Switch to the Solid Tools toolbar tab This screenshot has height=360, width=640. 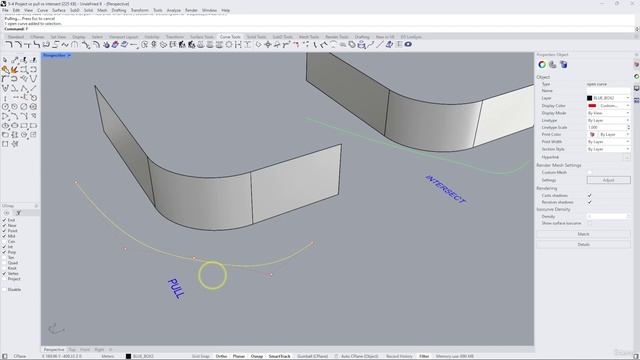pos(256,37)
